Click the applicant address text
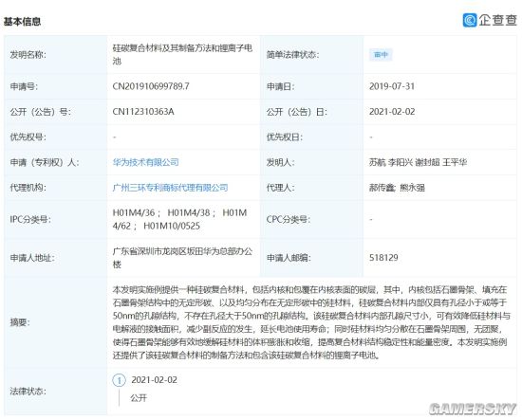This screenshot has width=522, height=420. [x=182, y=258]
